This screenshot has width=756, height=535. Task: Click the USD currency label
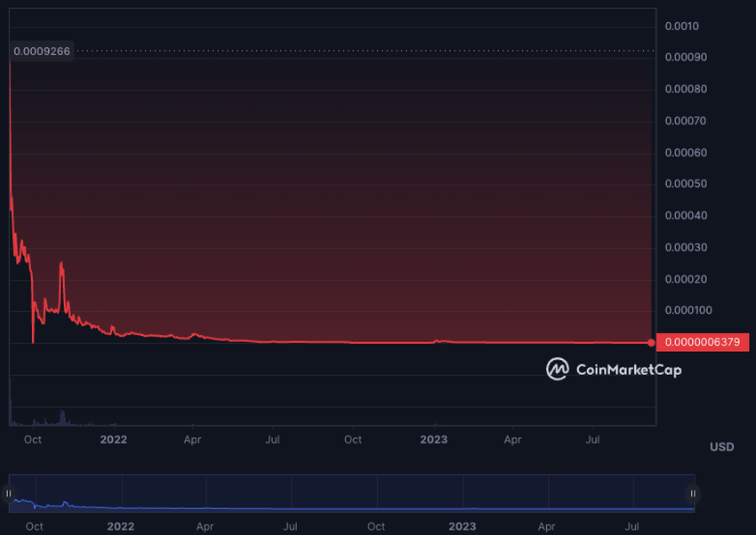[722, 447]
